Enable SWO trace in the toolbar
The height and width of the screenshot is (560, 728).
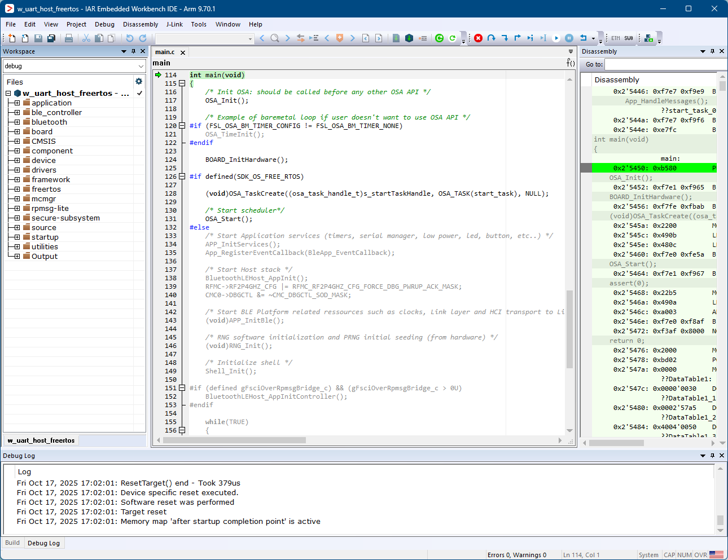click(x=630, y=38)
